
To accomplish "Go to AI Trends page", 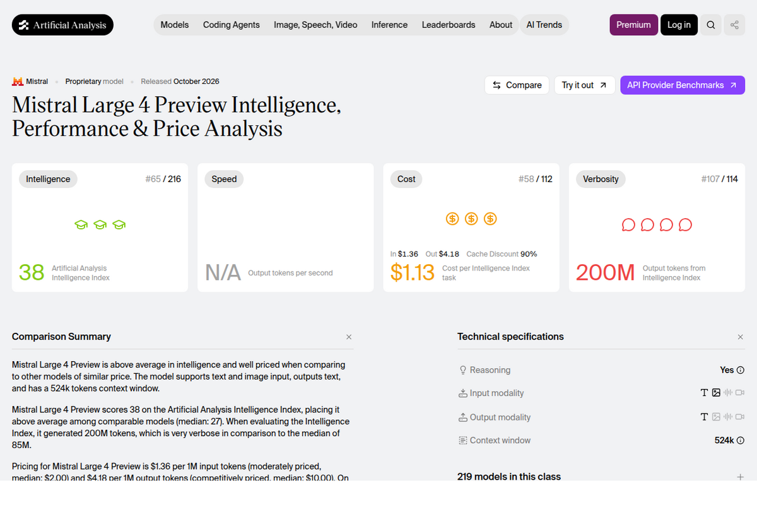I will point(544,25).
